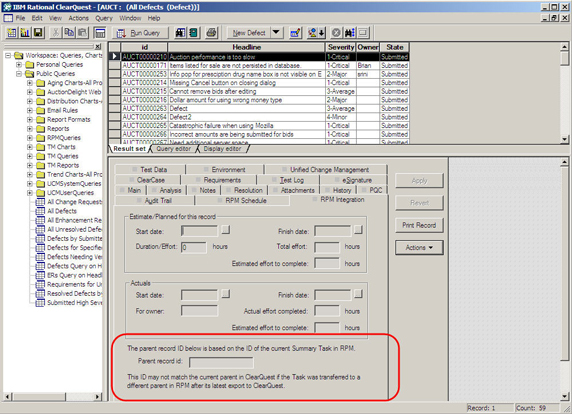
Task: Click the Save floppy disk icon
Action: coord(38,33)
